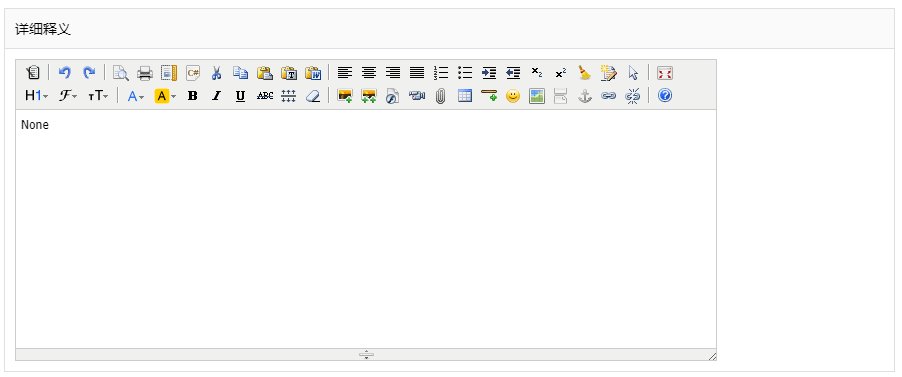Screen dimensions: 902x377
Task: Remove formatting with the eraser icon
Action: tap(313, 96)
